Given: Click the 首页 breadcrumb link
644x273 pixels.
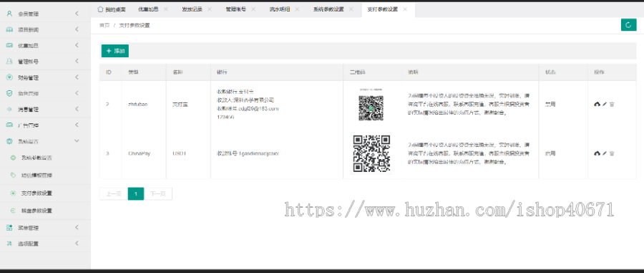Looking at the screenshot, I should (104, 26).
